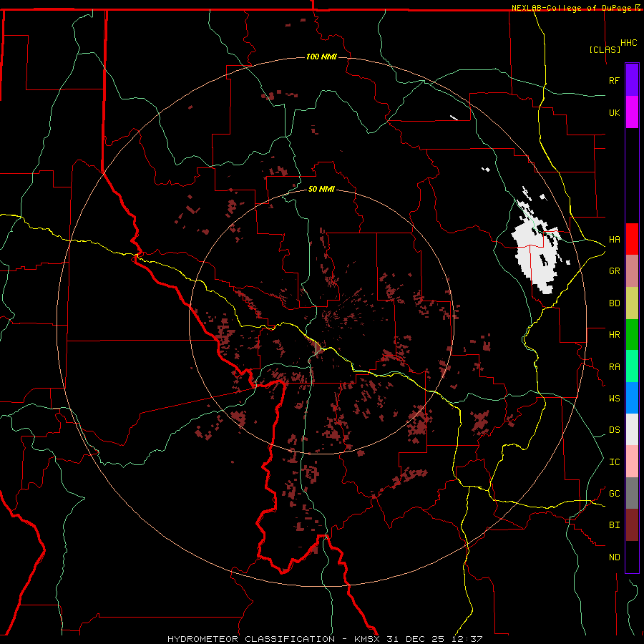The width and height of the screenshot is (644, 644).
Task: Select the BI brown legend swatch
Action: (x=632, y=525)
